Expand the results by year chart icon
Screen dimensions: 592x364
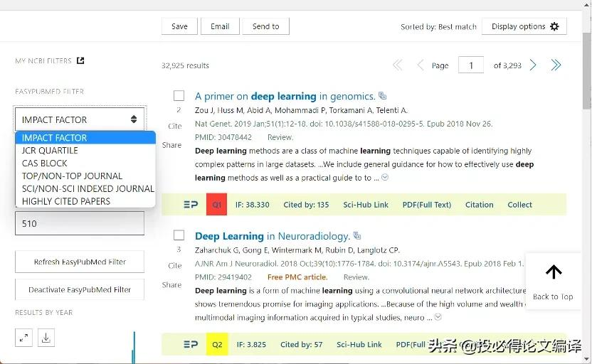(x=23, y=338)
